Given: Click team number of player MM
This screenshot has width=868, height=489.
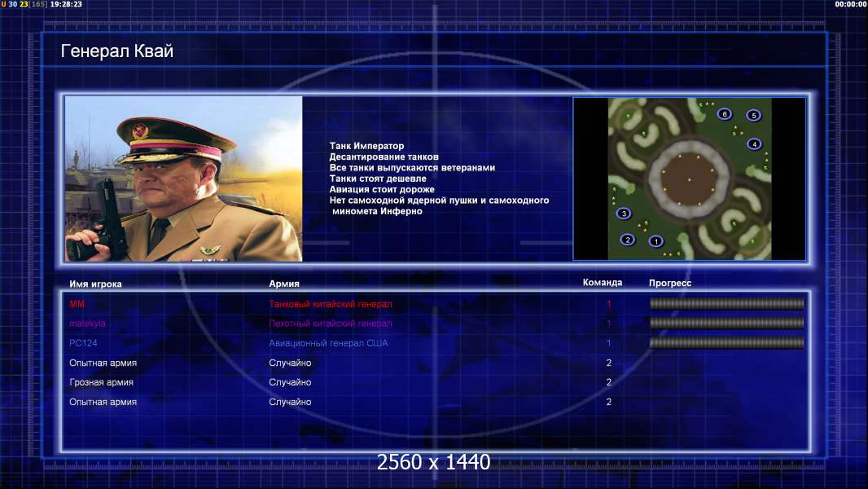Looking at the screenshot, I should 608,304.
